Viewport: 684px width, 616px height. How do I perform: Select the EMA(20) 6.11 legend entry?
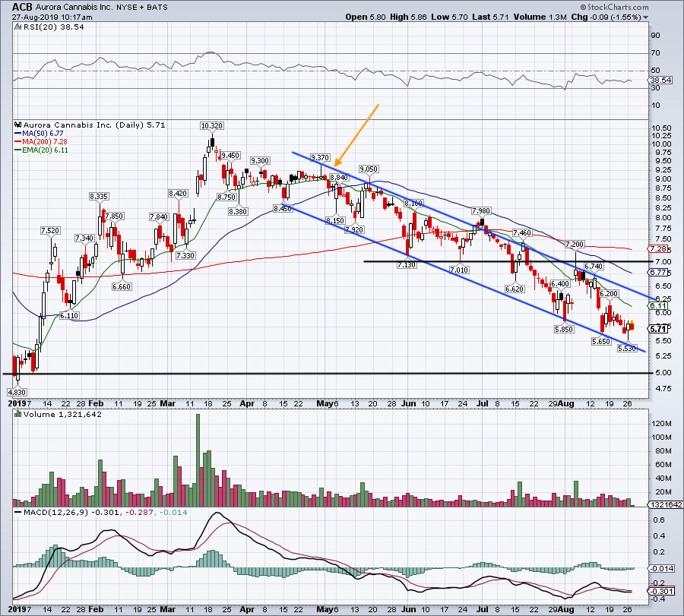[x=42, y=150]
